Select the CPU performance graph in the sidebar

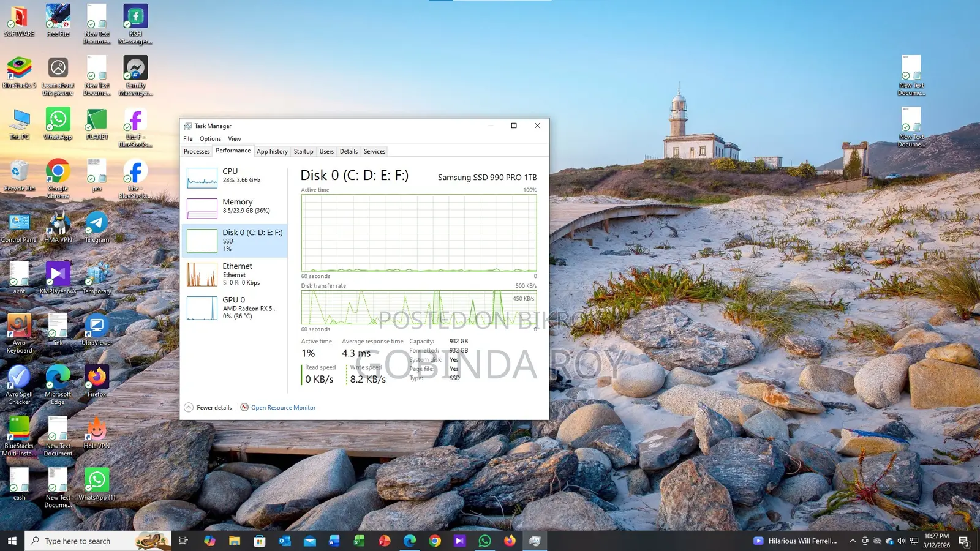point(235,178)
